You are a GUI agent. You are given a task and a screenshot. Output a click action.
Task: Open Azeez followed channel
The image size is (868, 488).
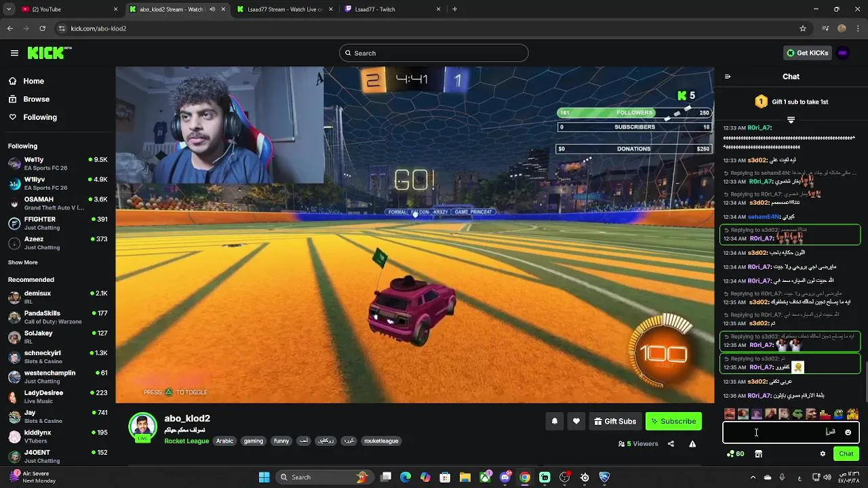coord(58,243)
